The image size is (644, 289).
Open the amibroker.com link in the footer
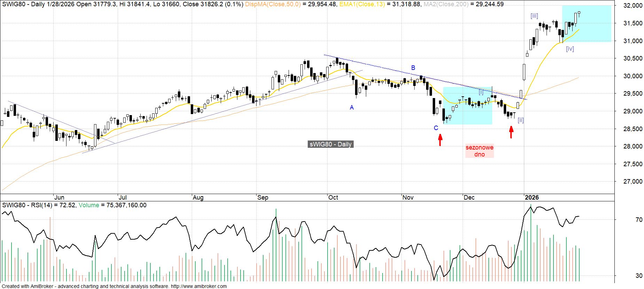tap(198, 286)
